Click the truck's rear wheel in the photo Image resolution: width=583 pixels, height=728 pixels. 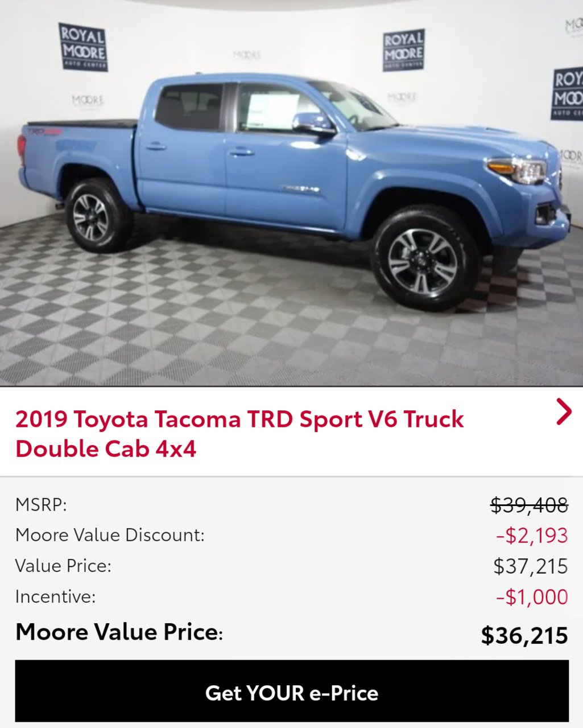pos(94,216)
